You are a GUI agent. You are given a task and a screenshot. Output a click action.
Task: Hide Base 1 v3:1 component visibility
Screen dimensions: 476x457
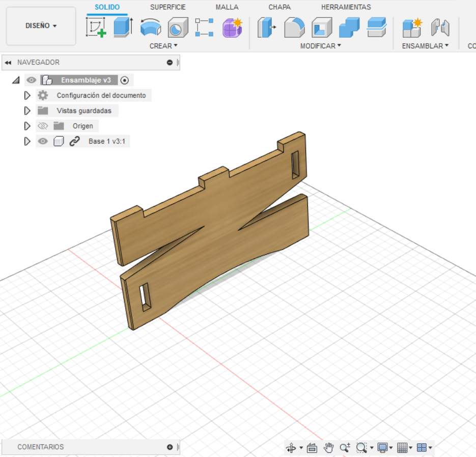43,141
